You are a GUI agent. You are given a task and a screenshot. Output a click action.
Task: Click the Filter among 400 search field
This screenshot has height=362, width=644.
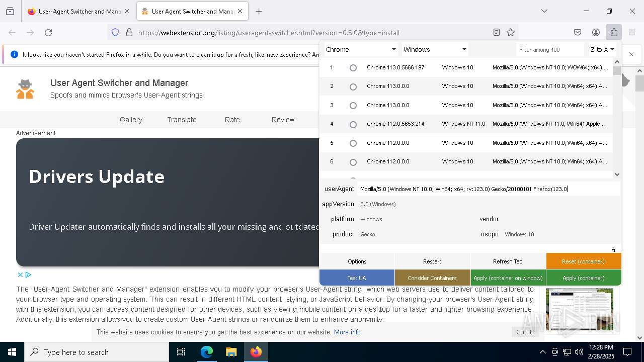point(550,49)
